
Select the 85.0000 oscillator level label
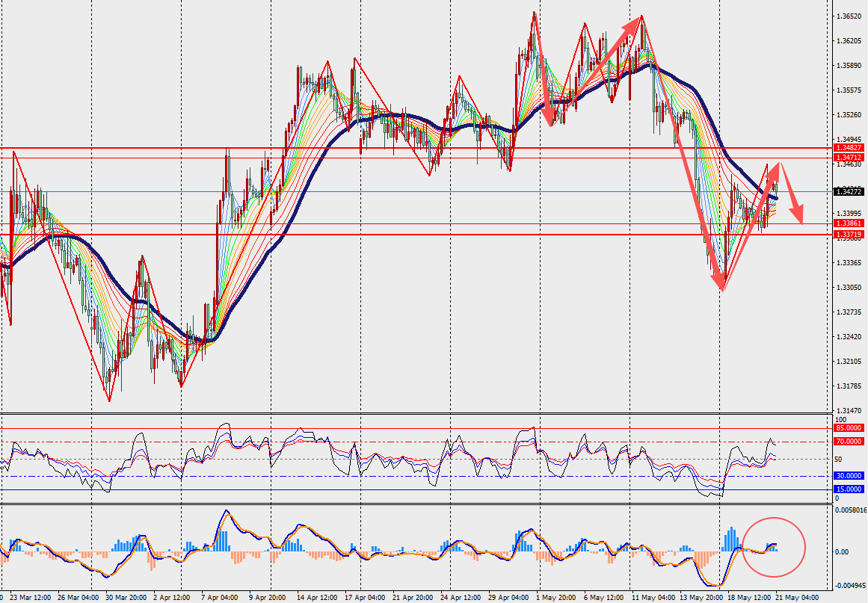[849, 428]
